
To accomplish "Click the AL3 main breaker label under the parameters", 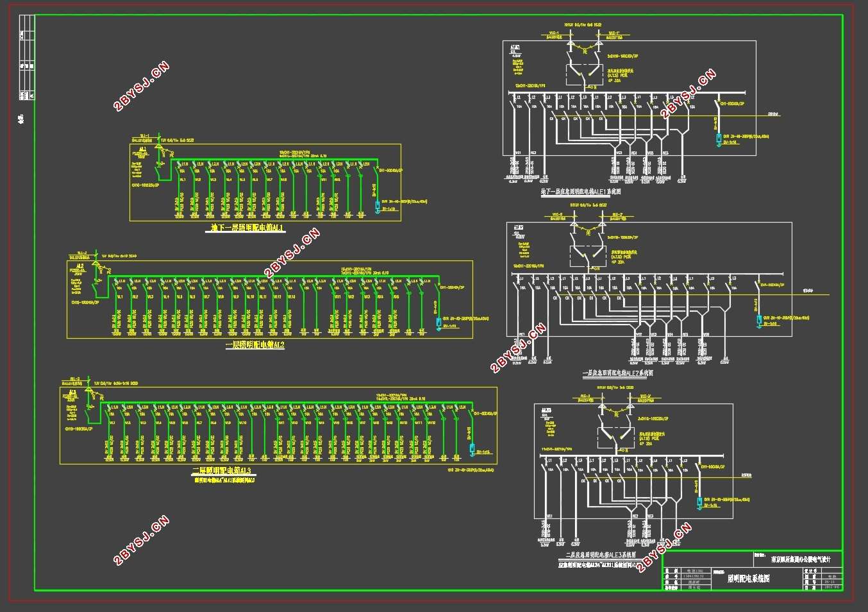I will [x=78, y=429].
